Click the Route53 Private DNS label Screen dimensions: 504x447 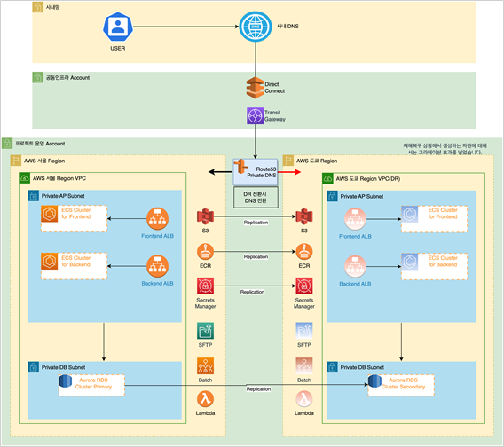point(262,172)
